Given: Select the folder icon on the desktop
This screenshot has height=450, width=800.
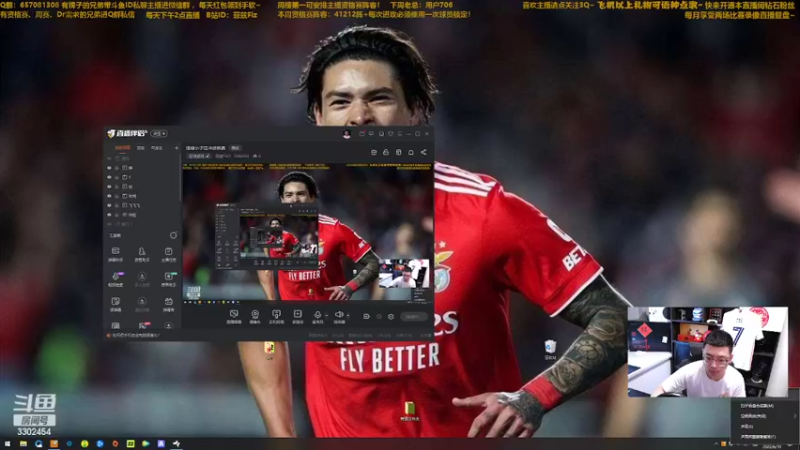Looking at the screenshot, I should [409, 408].
